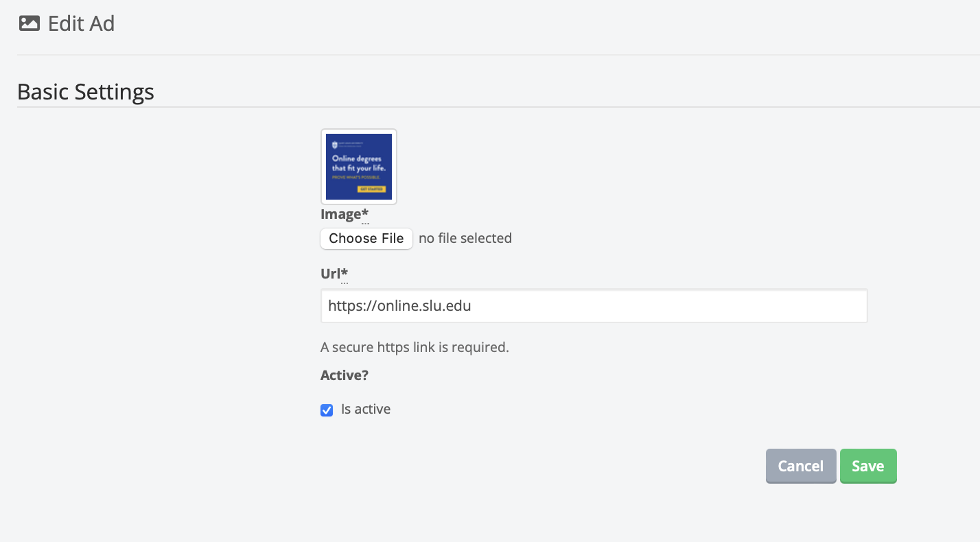Image resolution: width=980 pixels, height=542 pixels.
Task: Click the Url field label
Action: point(330,274)
